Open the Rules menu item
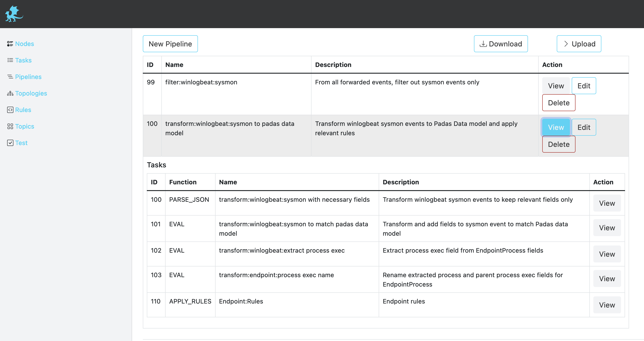 (23, 110)
